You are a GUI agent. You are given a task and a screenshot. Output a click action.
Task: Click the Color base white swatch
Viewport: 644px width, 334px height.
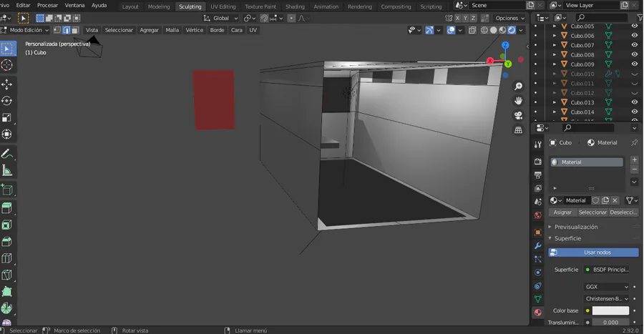[x=610, y=310]
